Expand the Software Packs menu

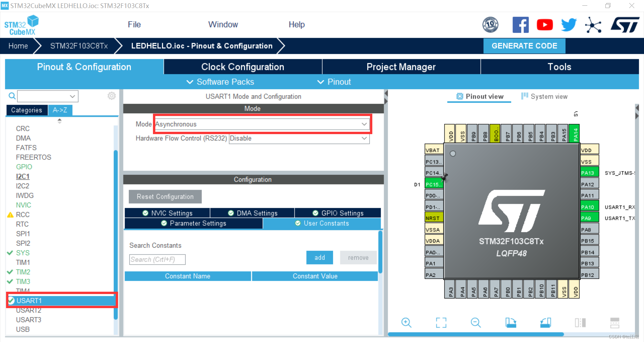[220, 82]
